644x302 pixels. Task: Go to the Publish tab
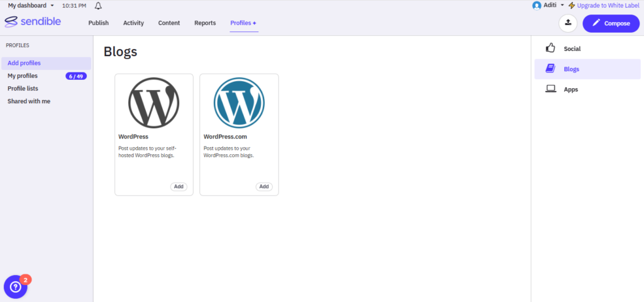coord(98,23)
